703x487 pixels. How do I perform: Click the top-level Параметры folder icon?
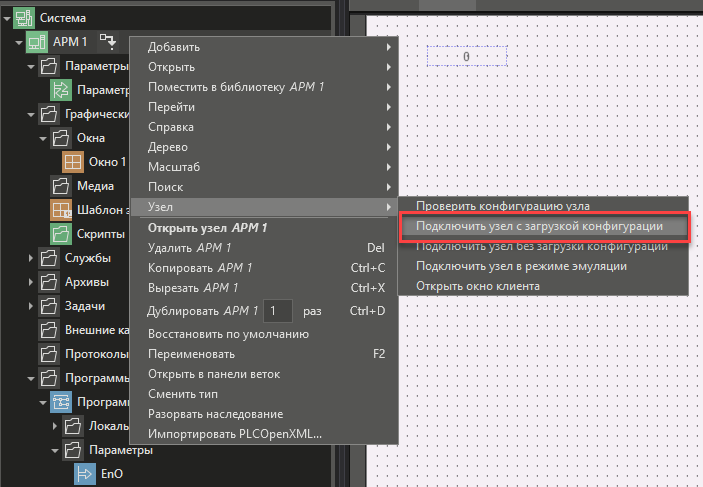tap(48, 66)
